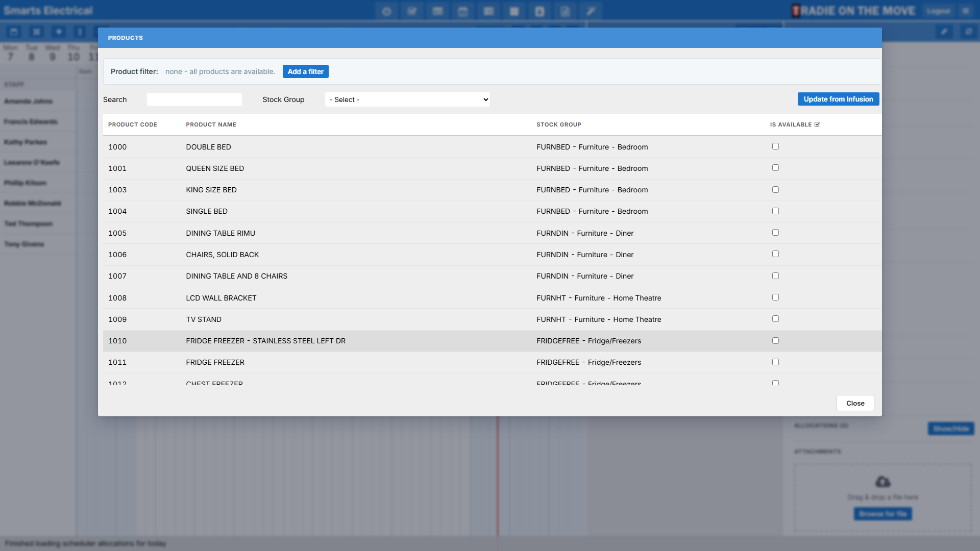Image resolution: width=980 pixels, height=551 pixels.
Task: Click the Product Code column header
Action: pyautogui.click(x=133, y=124)
